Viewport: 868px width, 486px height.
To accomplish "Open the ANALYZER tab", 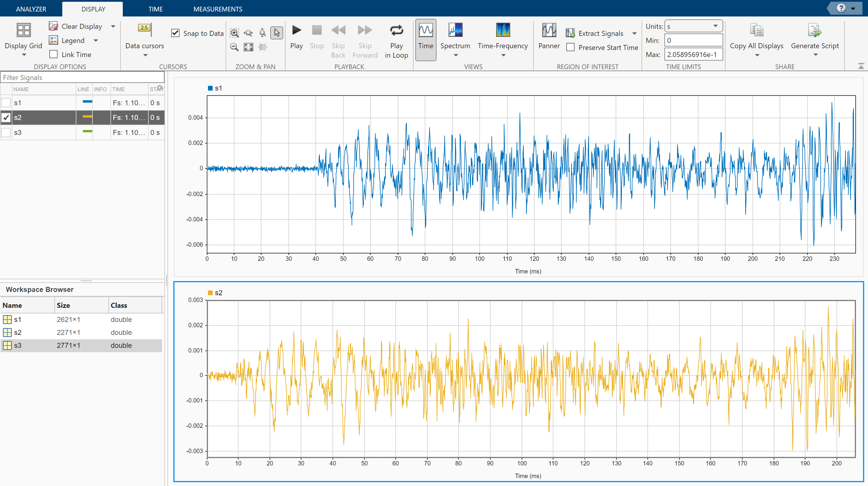I will [x=31, y=9].
